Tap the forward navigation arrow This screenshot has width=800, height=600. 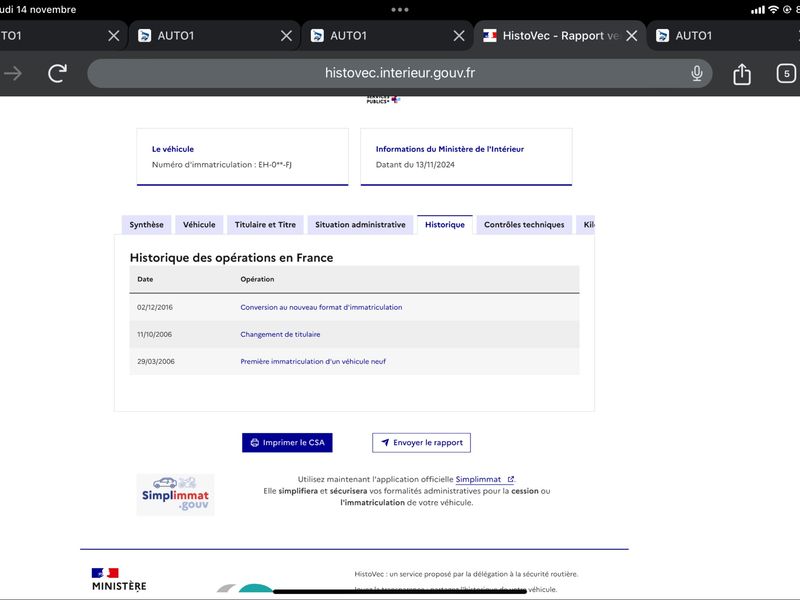13,73
